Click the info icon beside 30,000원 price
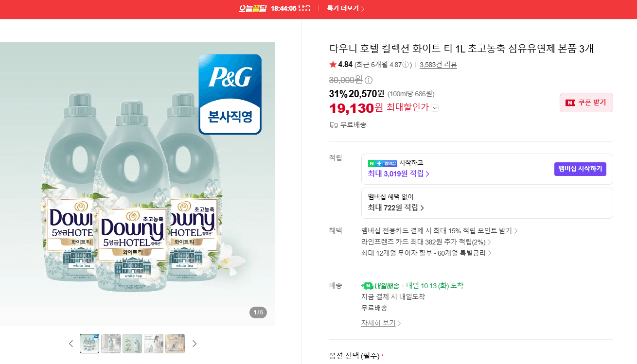637x364 pixels. point(369,80)
